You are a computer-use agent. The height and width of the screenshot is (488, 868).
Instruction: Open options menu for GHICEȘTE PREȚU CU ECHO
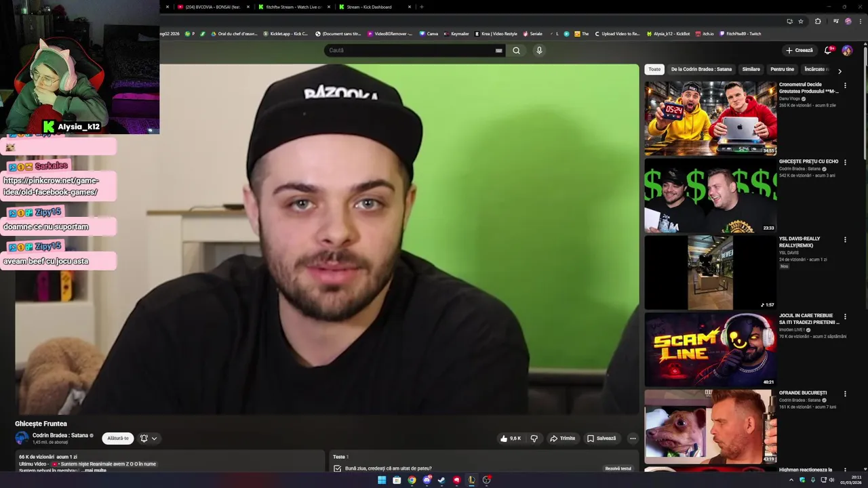[845, 163]
